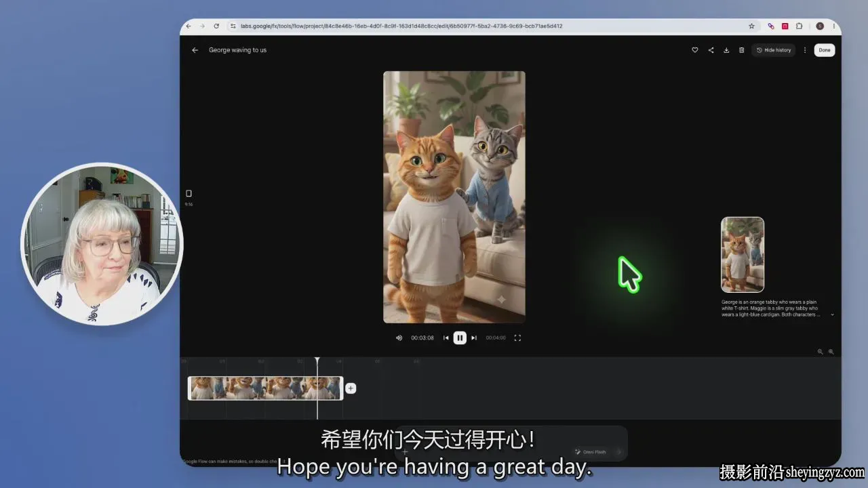Click the Hide history button
Image resolution: width=868 pixels, height=488 pixels.
click(774, 50)
